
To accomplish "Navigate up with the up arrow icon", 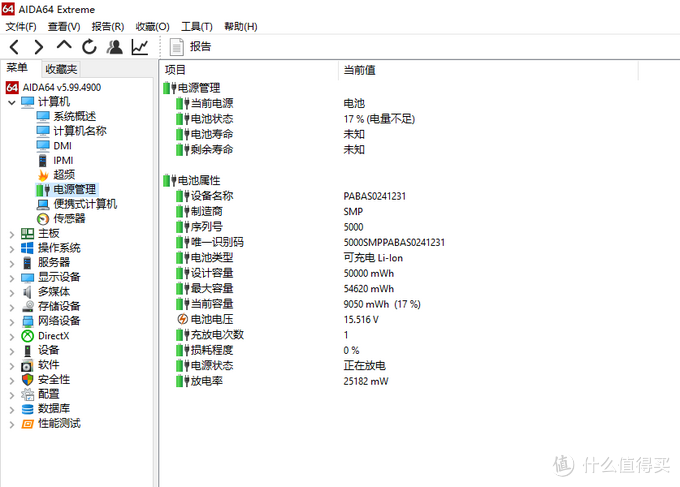I will (64, 45).
